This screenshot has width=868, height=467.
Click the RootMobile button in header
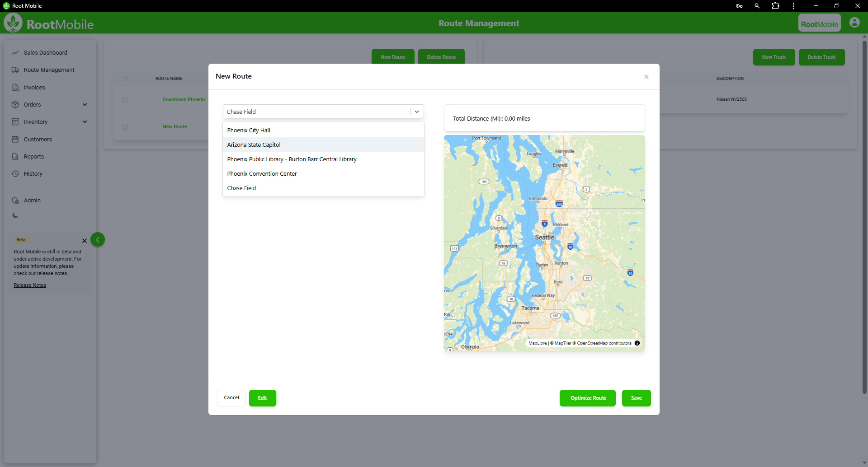(820, 23)
